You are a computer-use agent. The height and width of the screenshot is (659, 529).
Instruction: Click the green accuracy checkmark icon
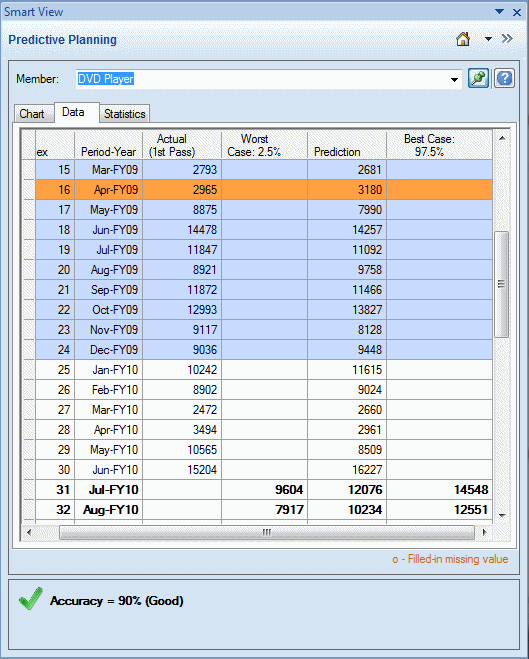click(31, 598)
